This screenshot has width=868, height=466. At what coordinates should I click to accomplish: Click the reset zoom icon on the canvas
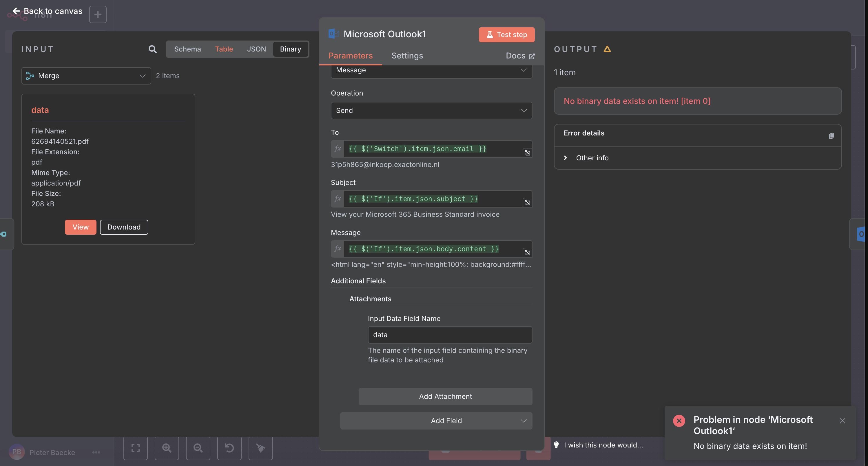point(229,448)
